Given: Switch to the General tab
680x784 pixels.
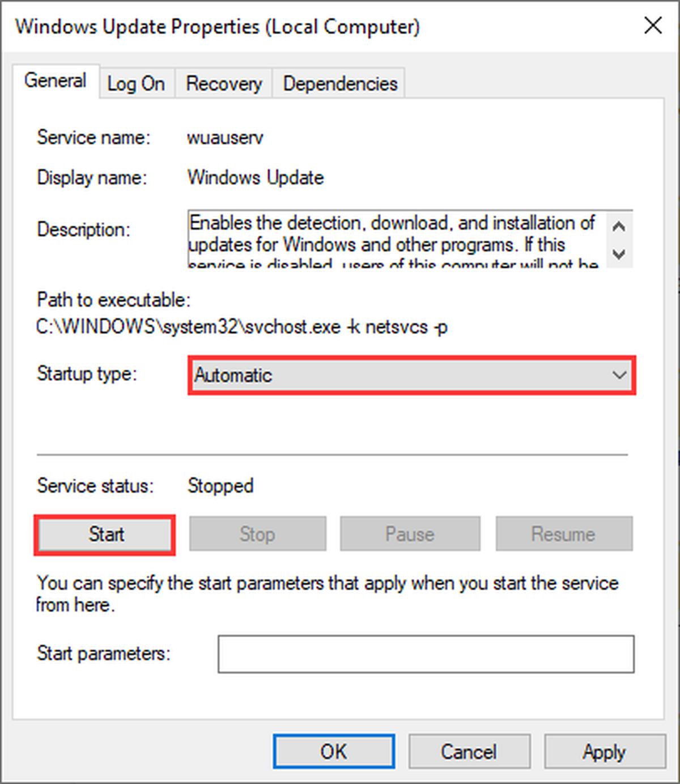Looking at the screenshot, I should (x=56, y=81).
